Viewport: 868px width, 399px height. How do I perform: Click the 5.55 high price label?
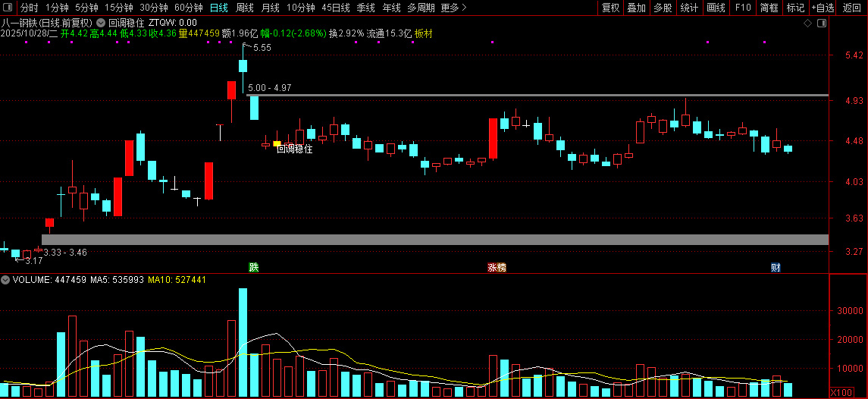click(x=262, y=49)
